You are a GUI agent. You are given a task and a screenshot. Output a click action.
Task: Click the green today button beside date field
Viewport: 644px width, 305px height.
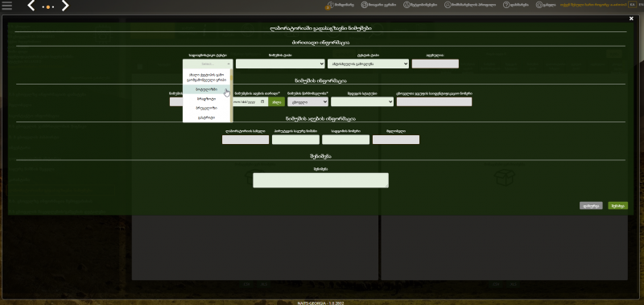click(276, 102)
